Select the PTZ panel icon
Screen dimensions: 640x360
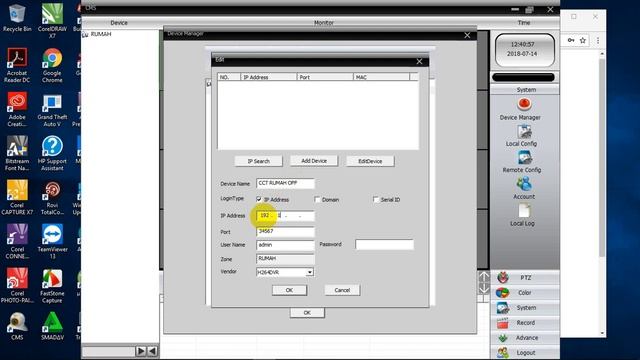(x=503, y=278)
